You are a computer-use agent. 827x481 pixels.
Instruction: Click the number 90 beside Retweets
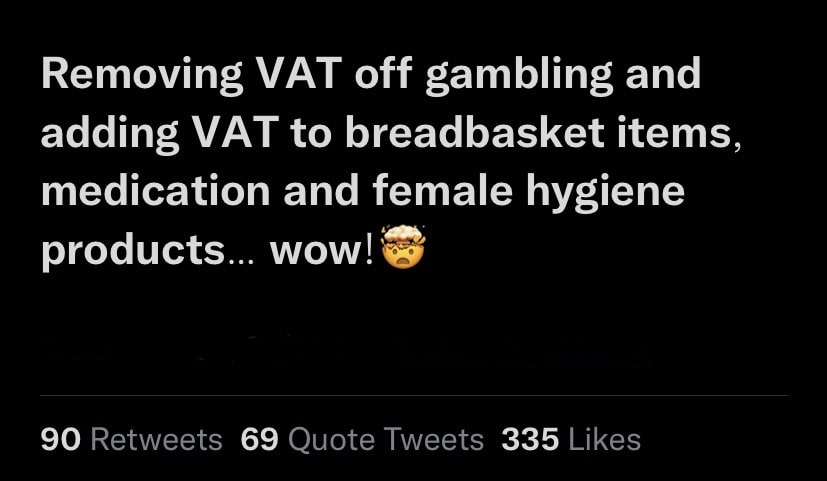pos(61,439)
